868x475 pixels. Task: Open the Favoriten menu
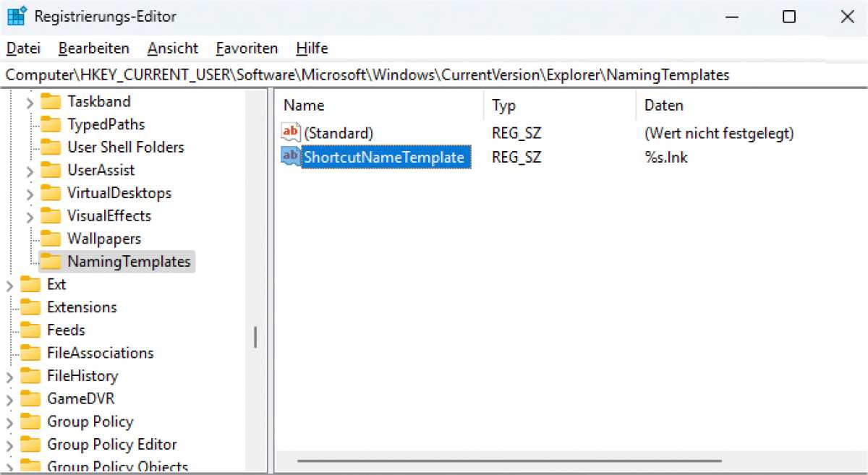(247, 48)
